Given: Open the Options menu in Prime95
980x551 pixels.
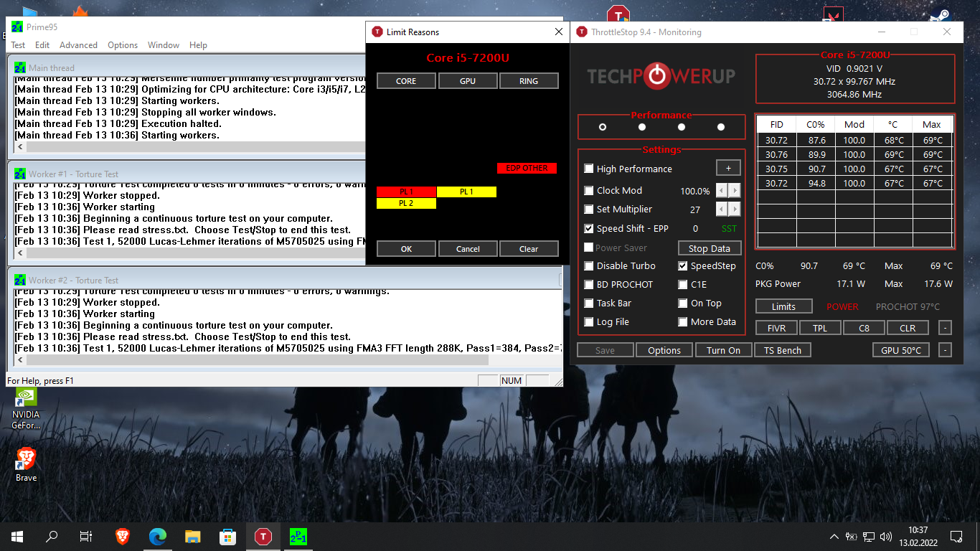Looking at the screenshot, I should pos(123,45).
